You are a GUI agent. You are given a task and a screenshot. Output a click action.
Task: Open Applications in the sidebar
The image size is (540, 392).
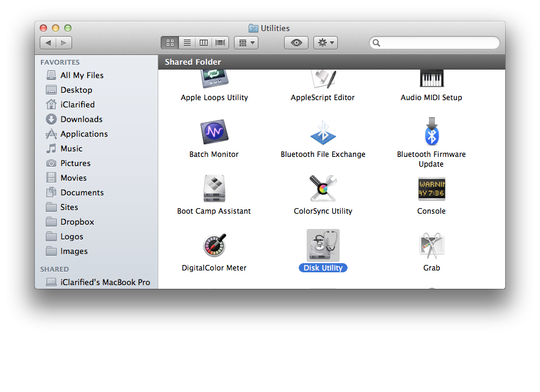[x=84, y=134]
